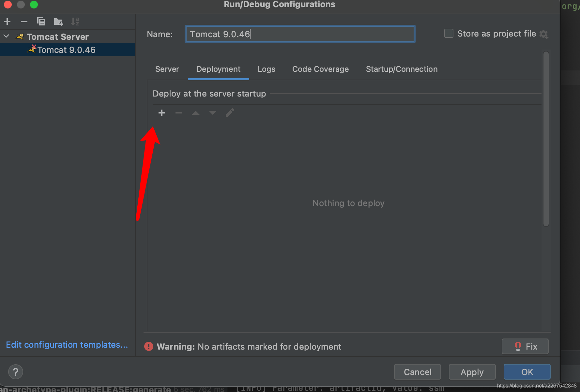This screenshot has width=580, height=392.
Task: Sort configurations alphabetically
Action: point(75,22)
